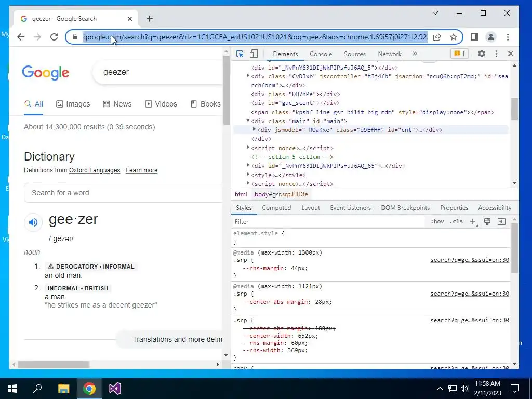Click the taskbar volume icon

(x=464, y=389)
